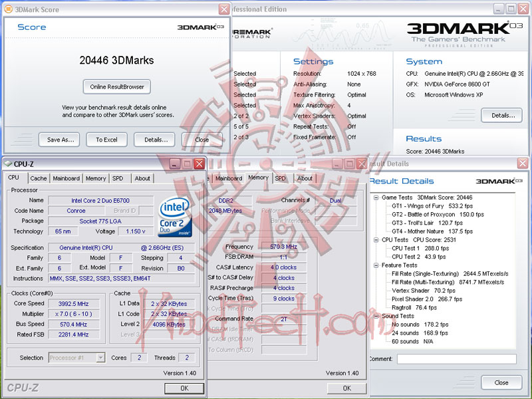Collapse the Feature Tests tree node

click(376, 265)
